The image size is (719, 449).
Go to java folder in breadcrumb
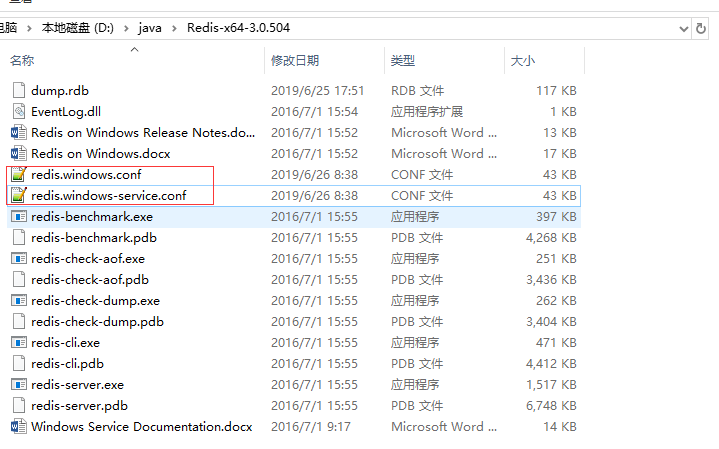(x=150, y=28)
